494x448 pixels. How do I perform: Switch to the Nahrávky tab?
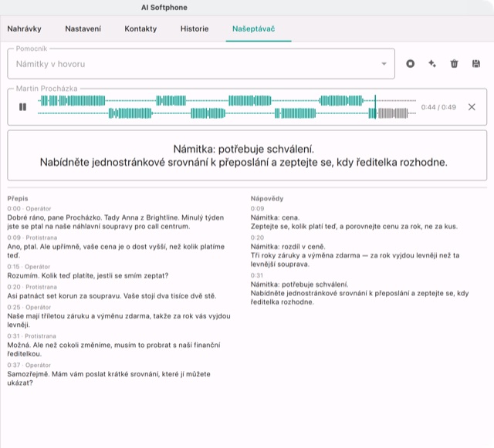pos(24,29)
